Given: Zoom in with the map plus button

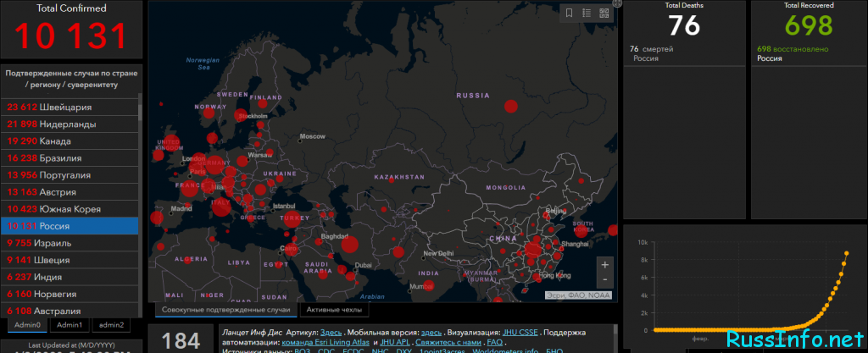Looking at the screenshot, I should (604, 265).
